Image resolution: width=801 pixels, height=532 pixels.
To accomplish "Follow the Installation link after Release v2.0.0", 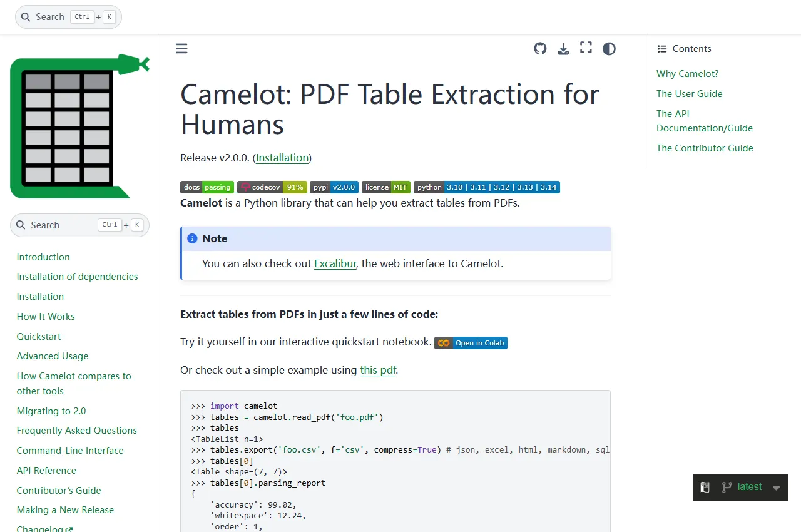I will tap(282, 158).
